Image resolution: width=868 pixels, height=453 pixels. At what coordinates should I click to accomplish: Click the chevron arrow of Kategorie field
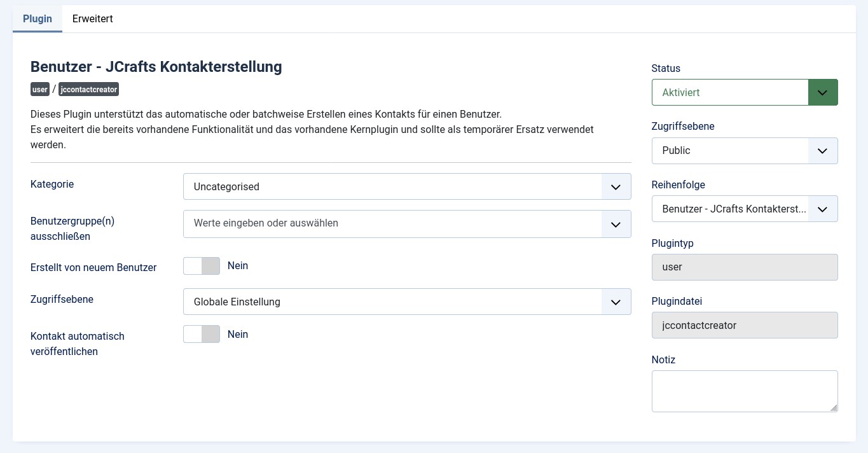[616, 187]
